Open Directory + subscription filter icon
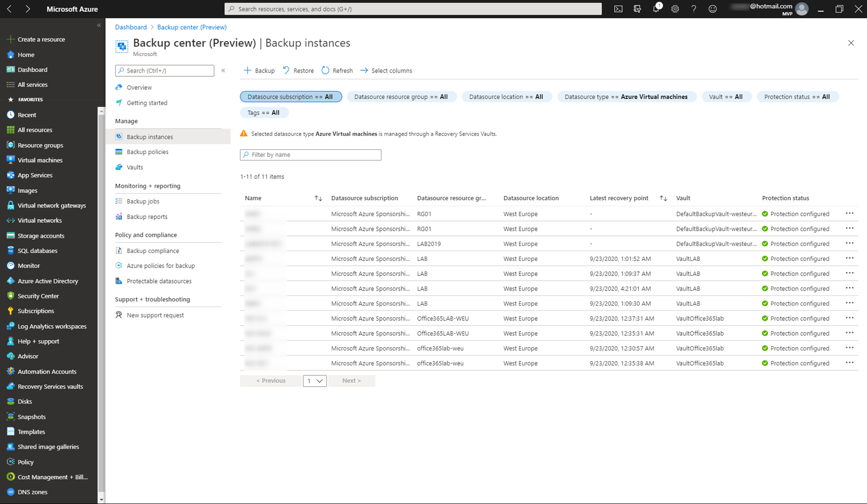Image resolution: width=867 pixels, height=504 pixels. point(637,9)
